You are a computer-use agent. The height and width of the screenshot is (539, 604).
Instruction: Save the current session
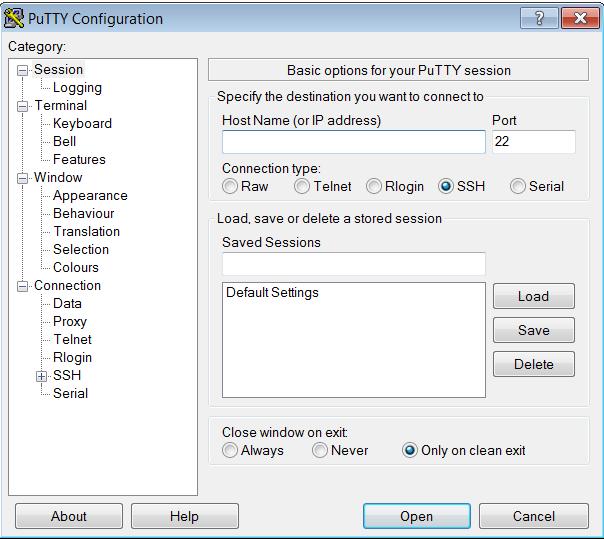tap(534, 330)
